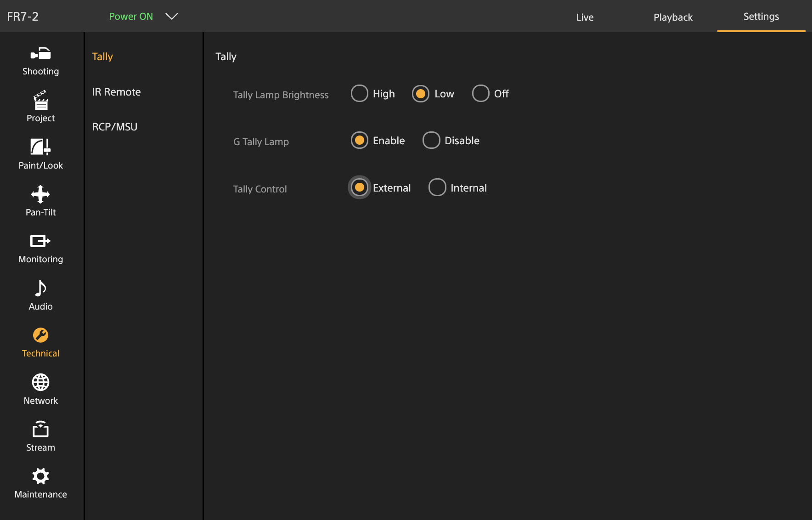Click the FR7-2 camera name
This screenshot has width=812, height=520.
[x=23, y=17]
